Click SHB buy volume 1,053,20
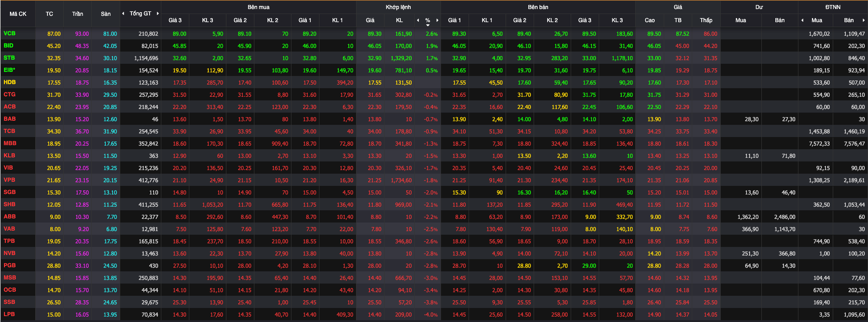This screenshot has width=868, height=322. click(x=212, y=205)
